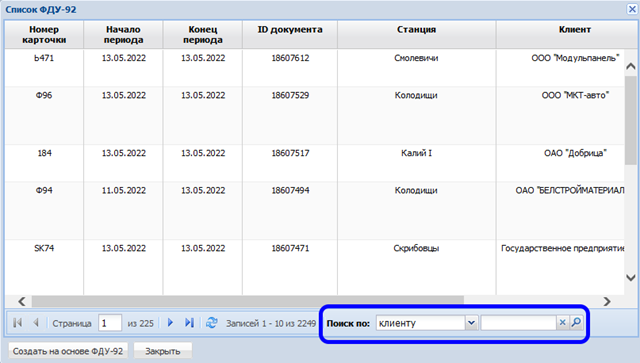Go to the first page of records
Image resolution: width=640 pixels, height=363 pixels.
[x=17, y=323]
